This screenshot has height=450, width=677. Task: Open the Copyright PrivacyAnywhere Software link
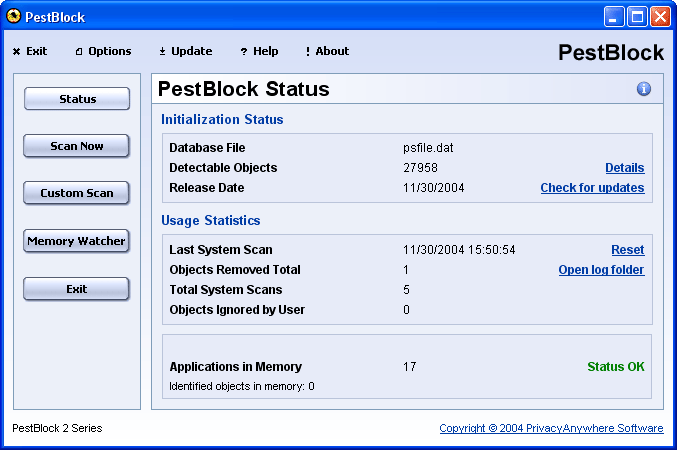point(551,428)
